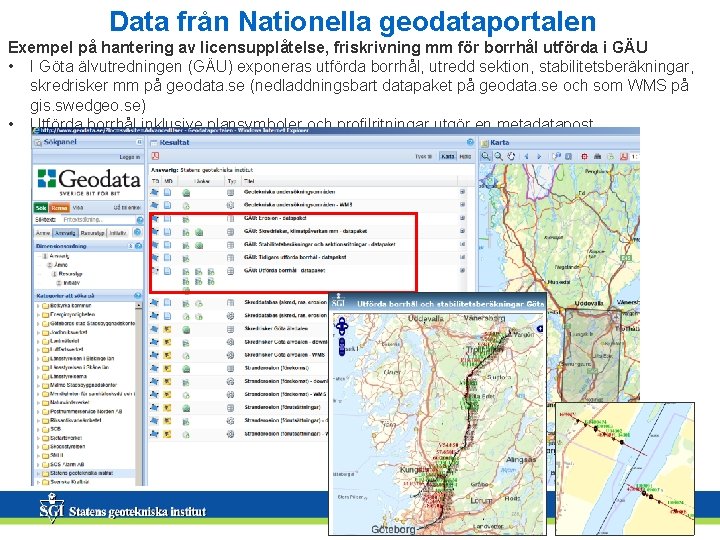Select the zoom in magnifier tool in Karta
720x540 pixels.
(485, 156)
